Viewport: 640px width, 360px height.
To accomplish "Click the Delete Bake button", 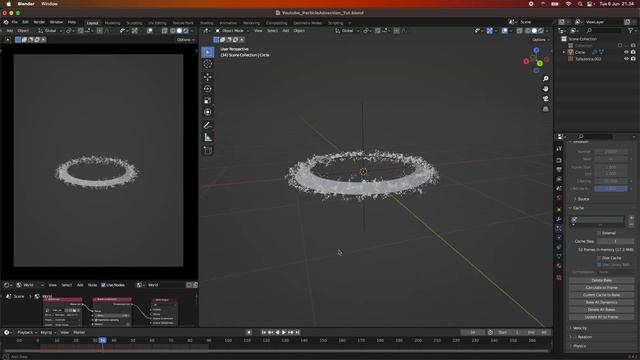I will pos(602,280).
